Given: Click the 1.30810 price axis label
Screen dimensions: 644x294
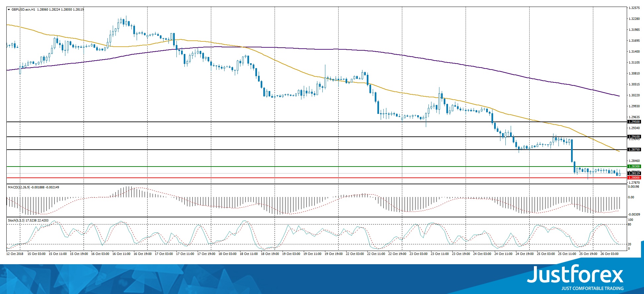Looking at the screenshot, I should 634,73.
